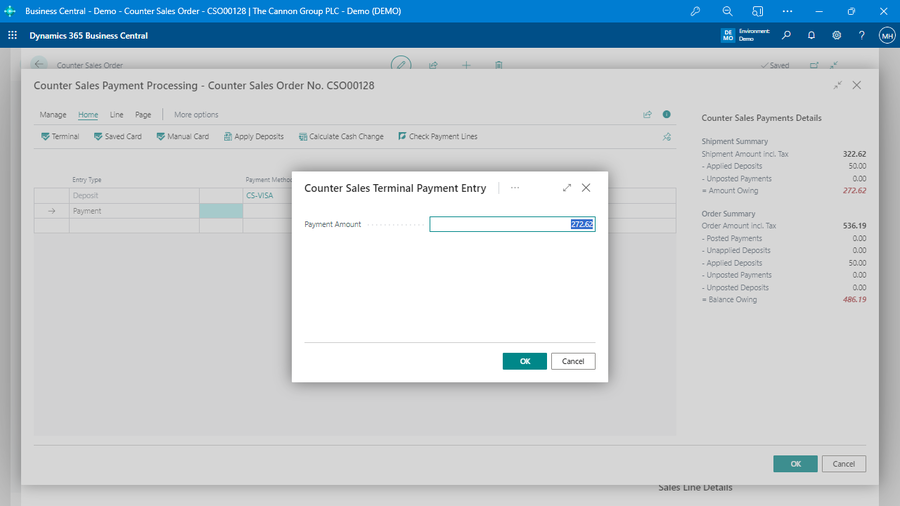The height and width of the screenshot is (506, 900).
Task: Click the Manual Card action
Action: click(x=182, y=136)
